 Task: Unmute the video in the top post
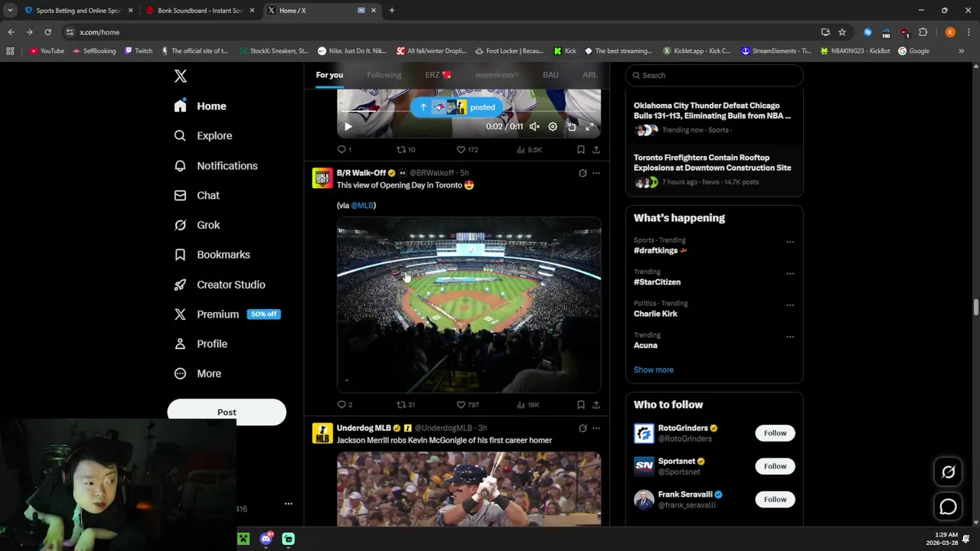534,127
